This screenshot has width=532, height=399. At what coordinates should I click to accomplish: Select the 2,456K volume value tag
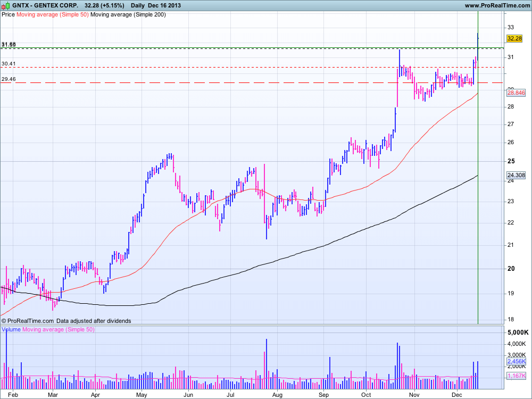(517, 361)
